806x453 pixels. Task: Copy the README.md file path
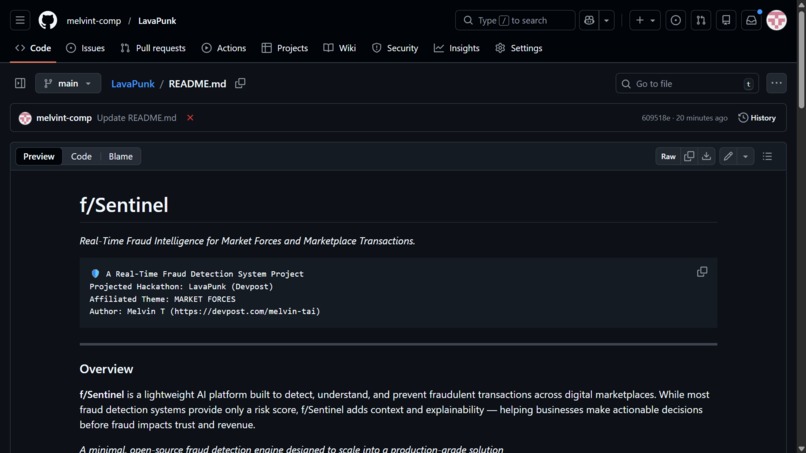point(240,83)
